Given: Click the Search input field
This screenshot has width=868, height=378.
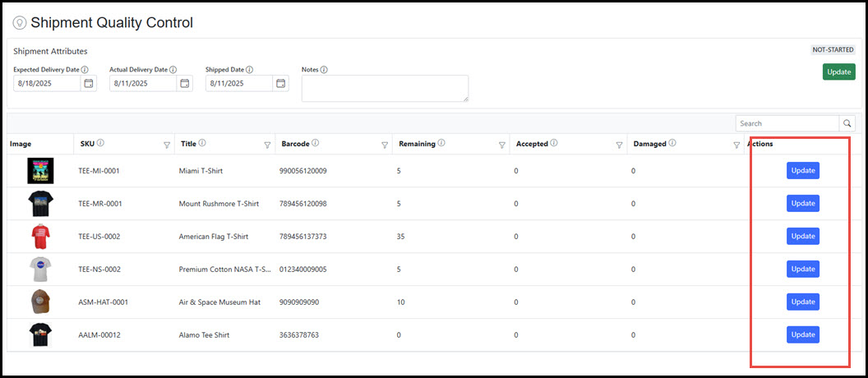Looking at the screenshot, I should pyautogui.click(x=787, y=123).
